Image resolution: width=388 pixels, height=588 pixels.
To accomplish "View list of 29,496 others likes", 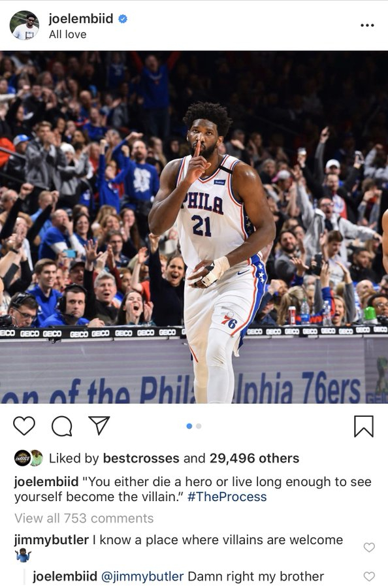I will coord(254,458).
